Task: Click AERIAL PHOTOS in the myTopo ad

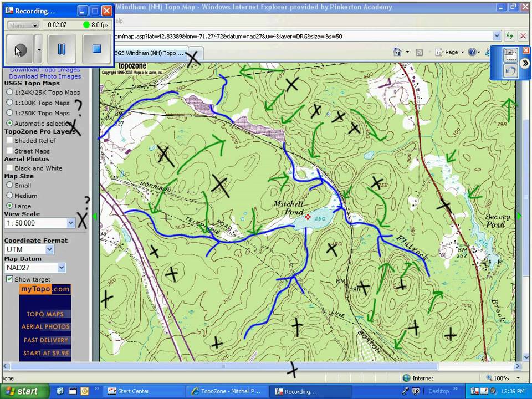Action: [45, 327]
